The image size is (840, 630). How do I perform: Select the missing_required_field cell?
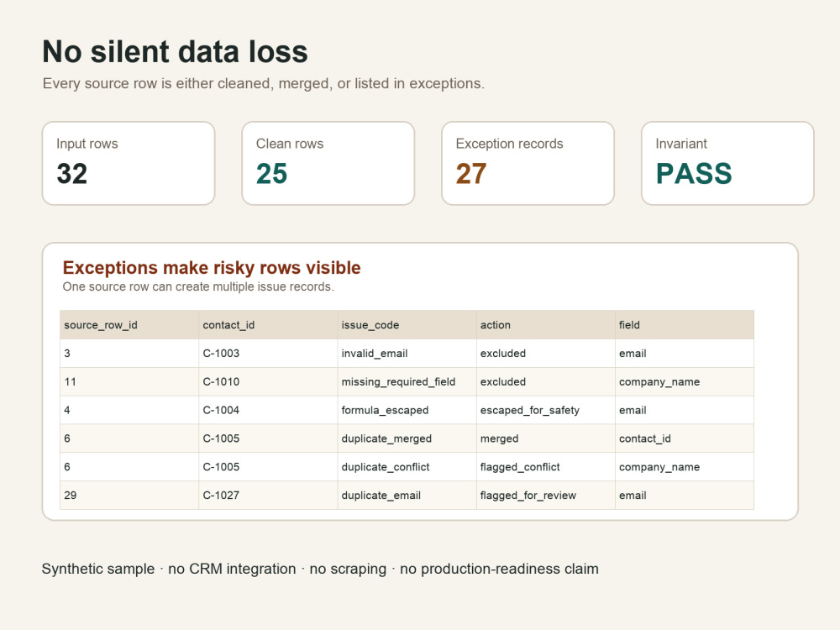[407, 382]
